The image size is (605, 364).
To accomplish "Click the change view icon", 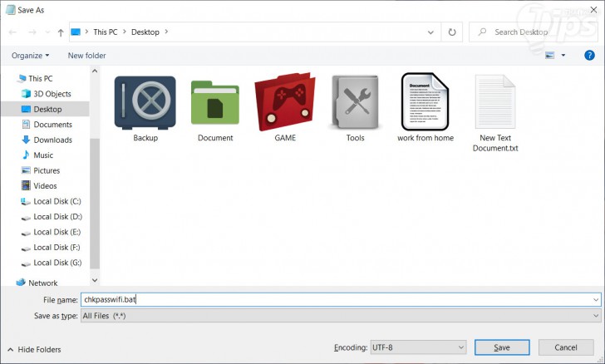I will coord(550,56).
